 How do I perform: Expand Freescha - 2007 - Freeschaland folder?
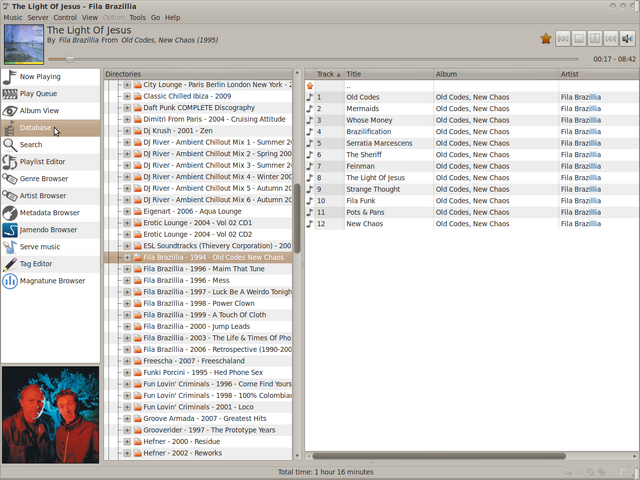(127, 361)
